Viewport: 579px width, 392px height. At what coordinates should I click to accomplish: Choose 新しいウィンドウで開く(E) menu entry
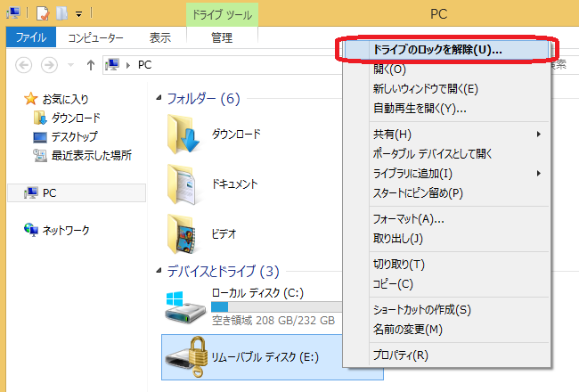click(447, 89)
